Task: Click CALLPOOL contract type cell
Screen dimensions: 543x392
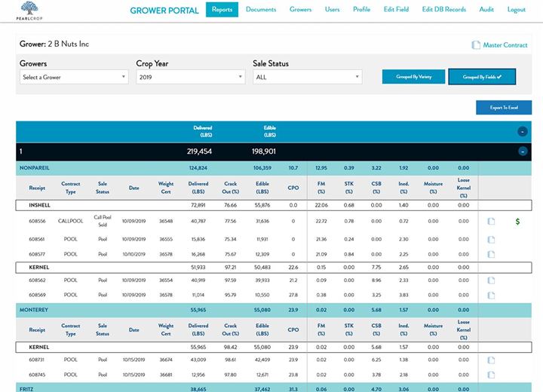Action: (x=71, y=221)
